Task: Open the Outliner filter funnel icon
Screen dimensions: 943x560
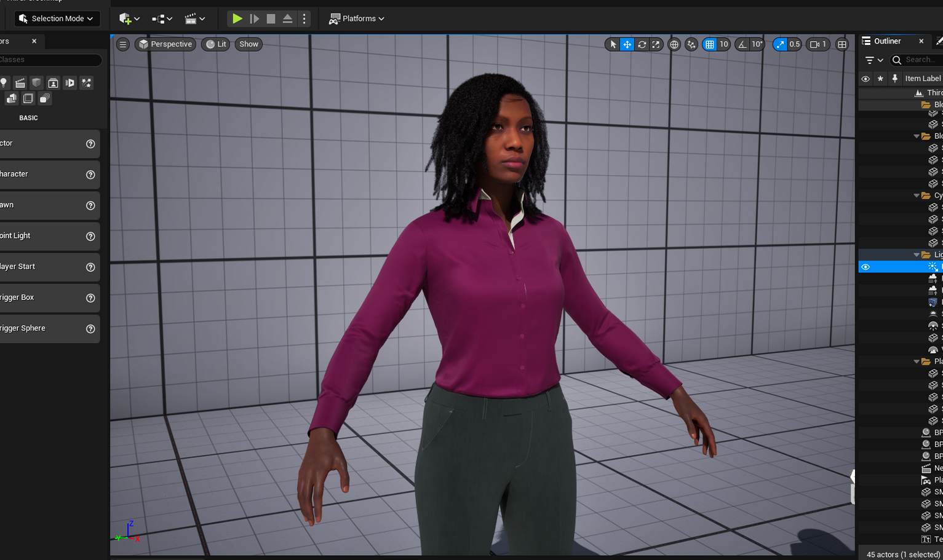Action: (x=870, y=60)
